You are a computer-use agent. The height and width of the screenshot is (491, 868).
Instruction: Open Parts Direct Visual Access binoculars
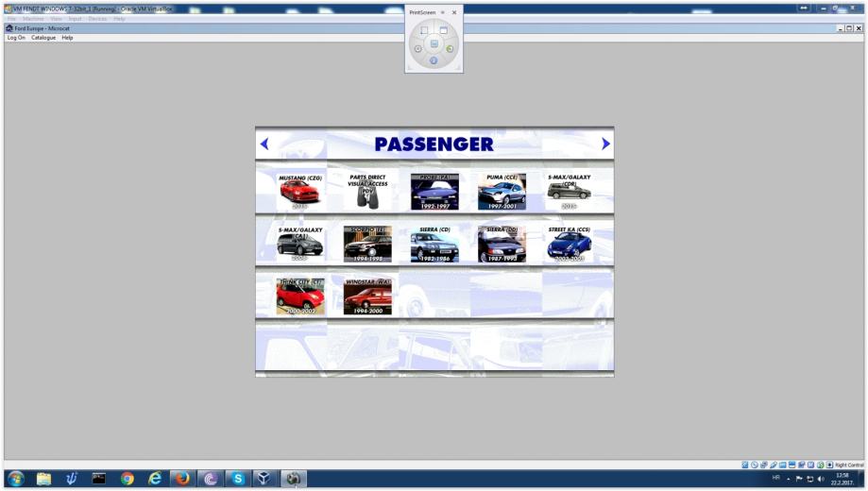(x=367, y=192)
